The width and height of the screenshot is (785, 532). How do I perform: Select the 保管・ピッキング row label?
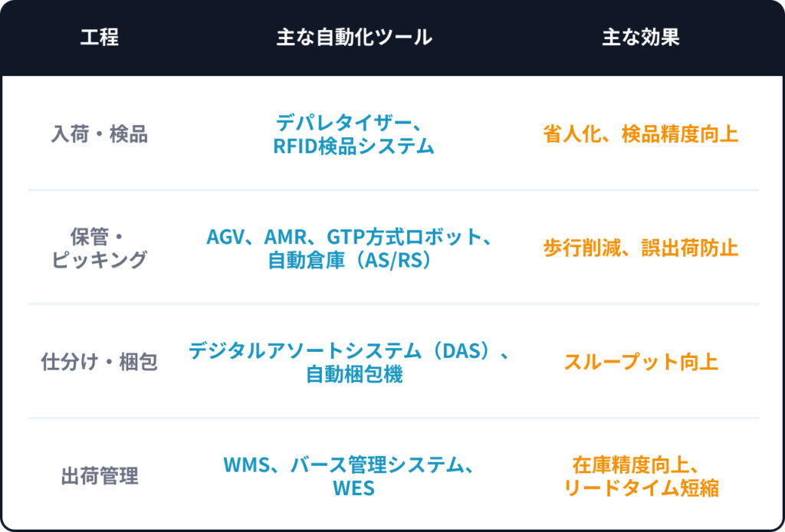point(99,248)
